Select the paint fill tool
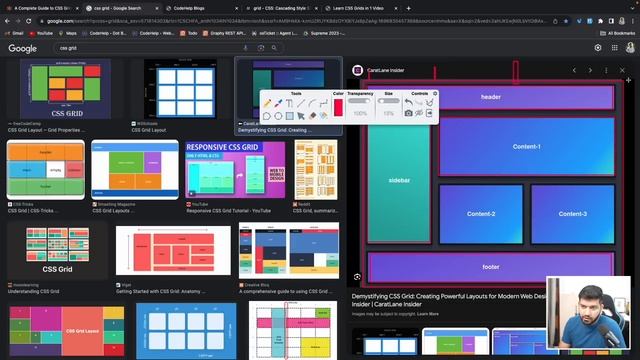The width and height of the screenshot is (640, 360). click(323, 116)
